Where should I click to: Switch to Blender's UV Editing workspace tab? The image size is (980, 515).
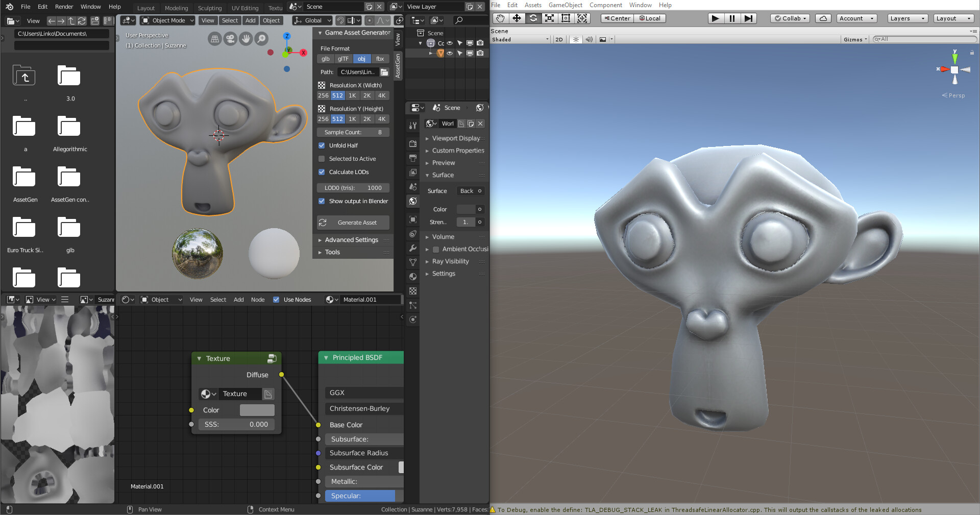click(x=245, y=8)
